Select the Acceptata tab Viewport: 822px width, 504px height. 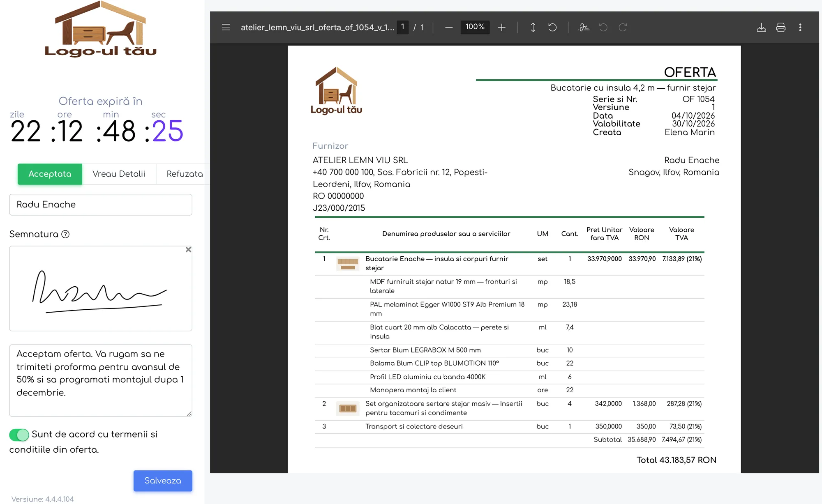pos(50,174)
